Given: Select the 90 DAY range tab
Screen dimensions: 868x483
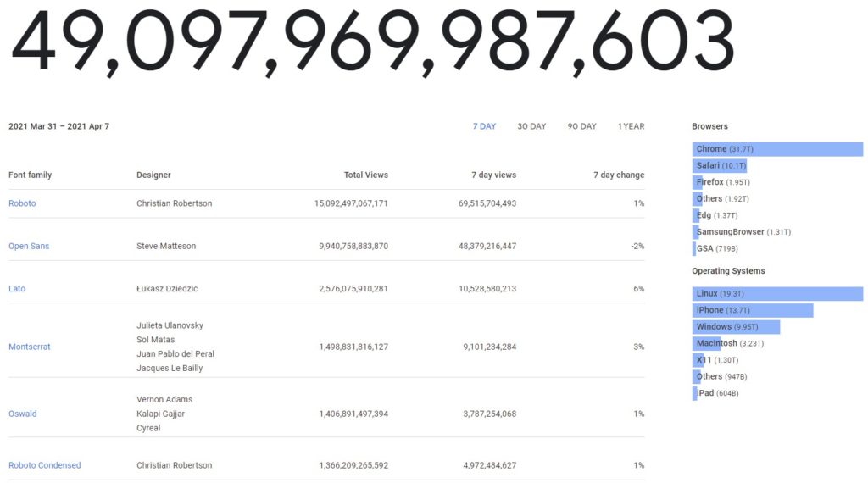Looking at the screenshot, I should pyautogui.click(x=581, y=126).
